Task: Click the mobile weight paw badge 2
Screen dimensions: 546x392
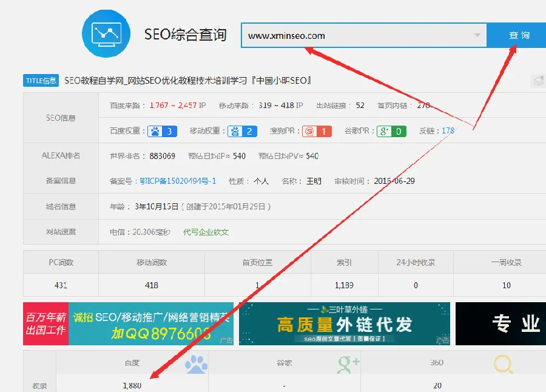Action: point(242,131)
